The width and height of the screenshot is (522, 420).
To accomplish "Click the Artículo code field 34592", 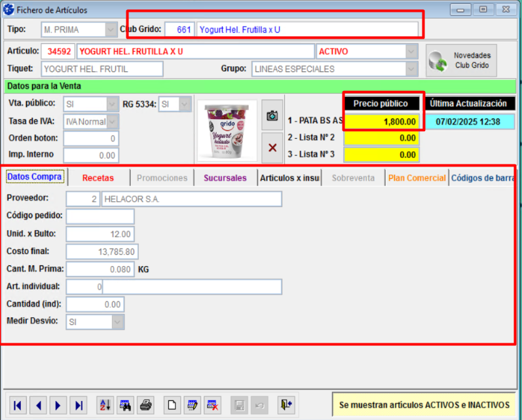I will click(58, 51).
